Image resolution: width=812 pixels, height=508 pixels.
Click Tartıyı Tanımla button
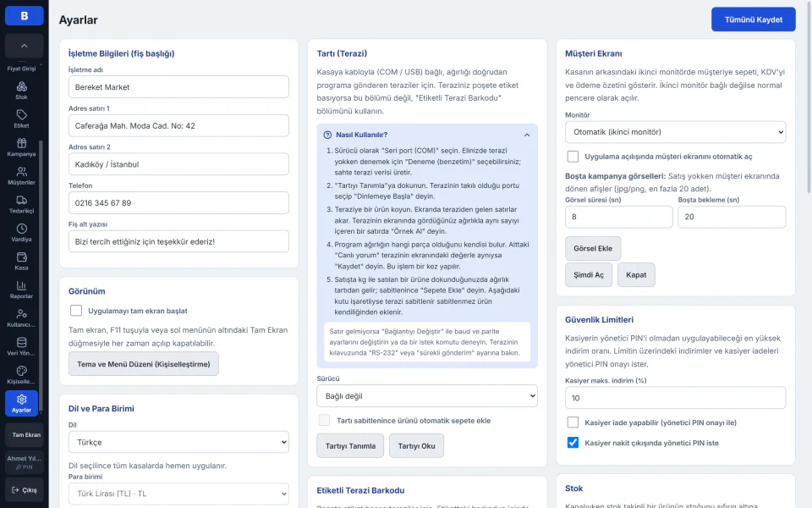(x=350, y=446)
